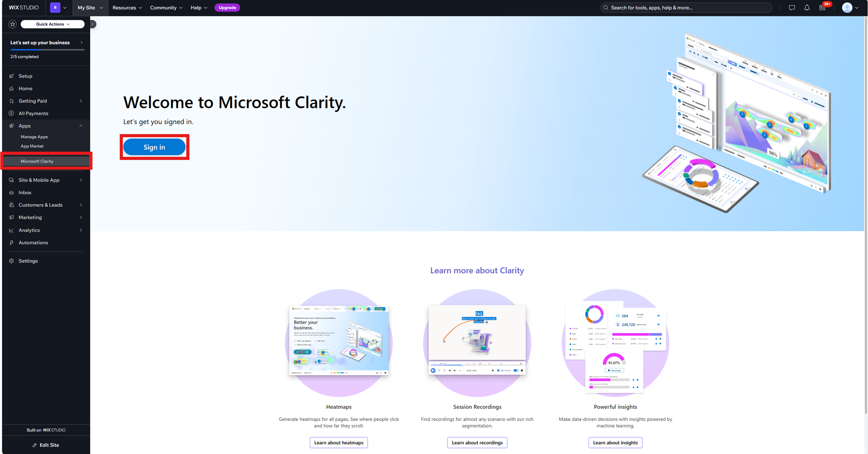
Task: Click the Edit Site pencil icon
Action: [x=34, y=445]
